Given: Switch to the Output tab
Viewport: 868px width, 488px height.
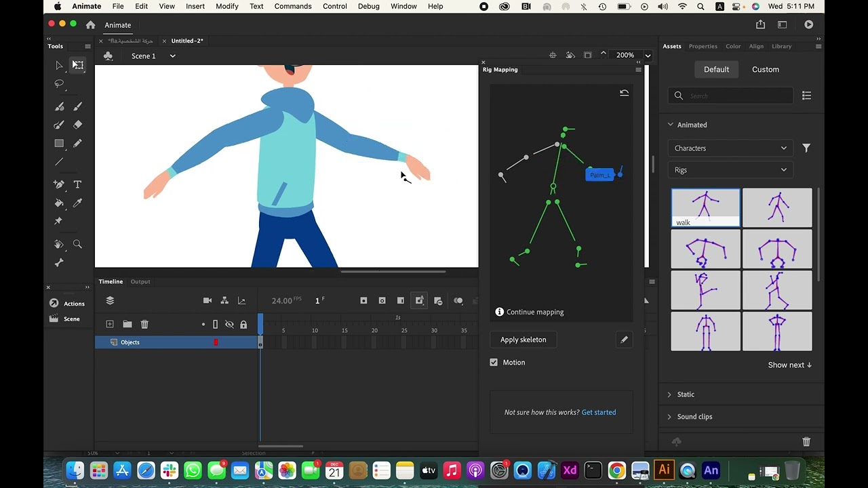Looking at the screenshot, I should [x=140, y=281].
